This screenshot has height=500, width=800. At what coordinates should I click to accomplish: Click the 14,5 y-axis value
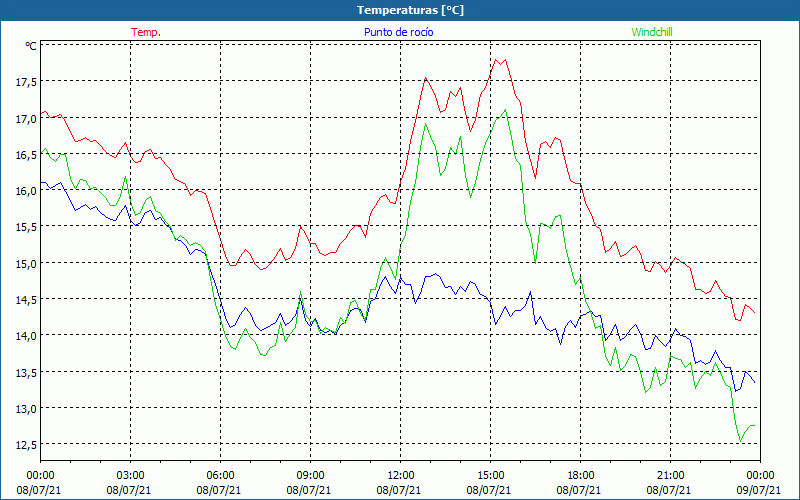[x=26, y=301]
